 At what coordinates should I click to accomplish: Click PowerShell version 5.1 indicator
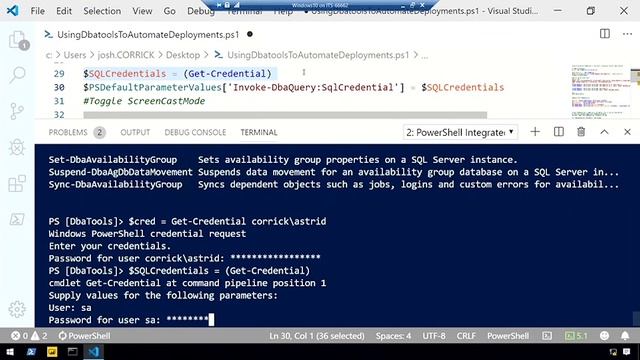pyautogui.click(x=576, y=336)
